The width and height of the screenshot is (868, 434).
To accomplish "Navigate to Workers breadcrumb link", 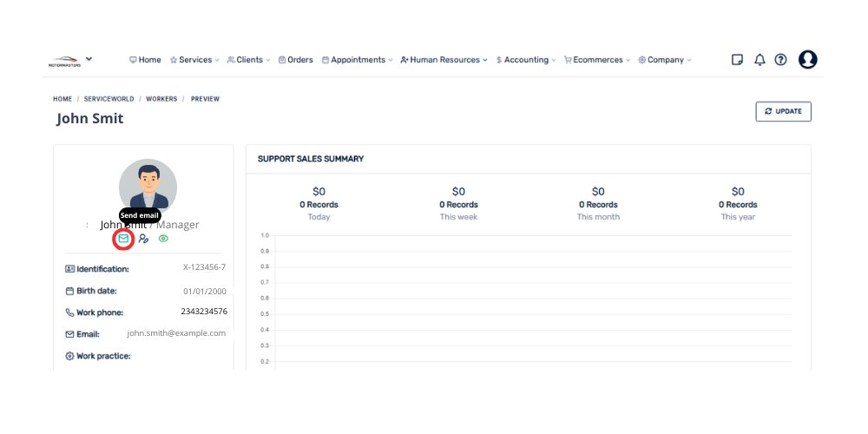I will (x=161, y=99).
